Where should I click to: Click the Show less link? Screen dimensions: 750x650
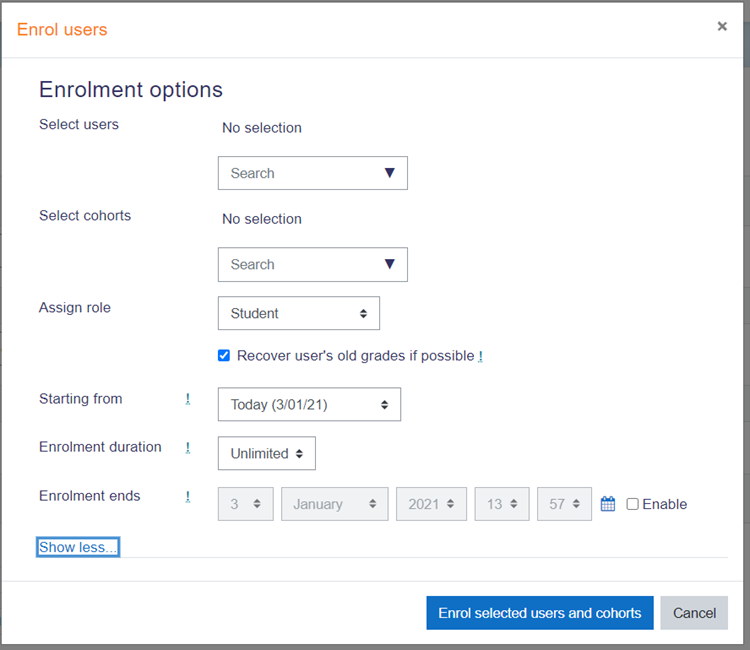click(x=78, y=547)
